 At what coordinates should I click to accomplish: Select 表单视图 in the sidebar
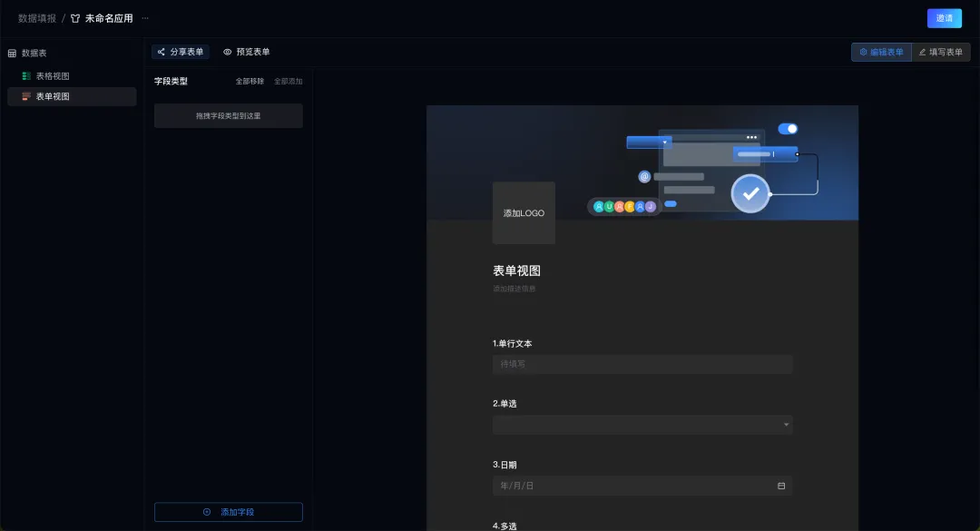(x=53, y=96)
